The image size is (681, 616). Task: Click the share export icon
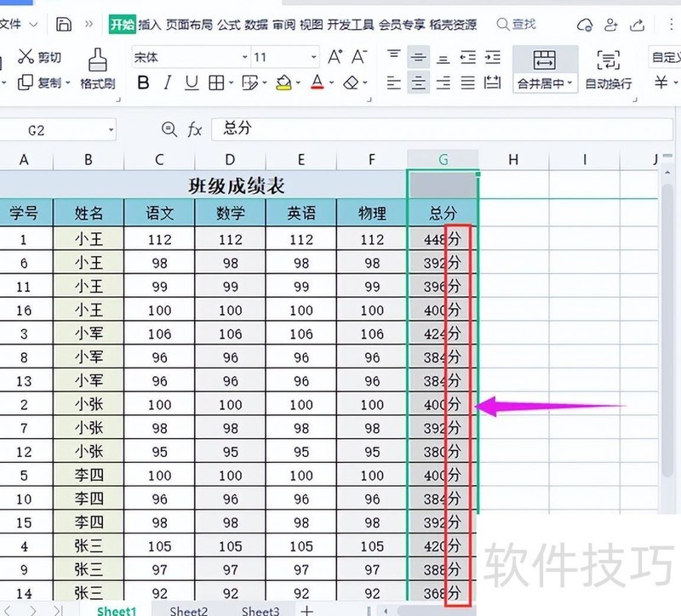[637, 26]
